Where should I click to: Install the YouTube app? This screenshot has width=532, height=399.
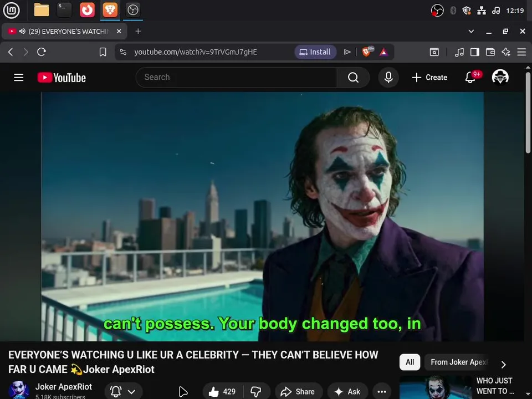(x=315, y=52)
